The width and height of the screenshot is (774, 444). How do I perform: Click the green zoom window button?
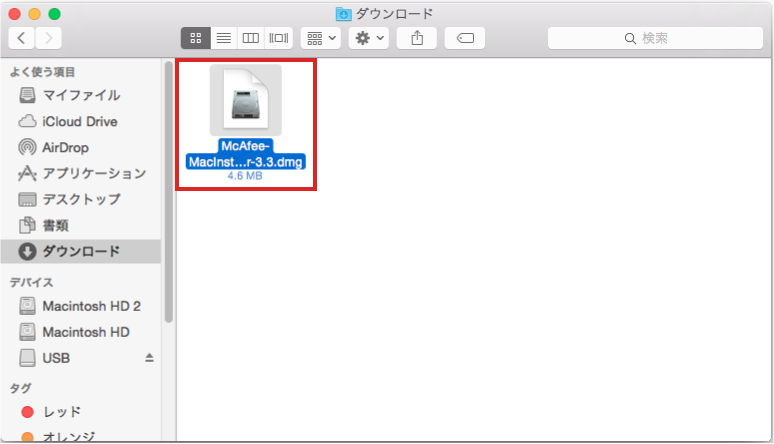pyautogui.click(x=54, y=14)
